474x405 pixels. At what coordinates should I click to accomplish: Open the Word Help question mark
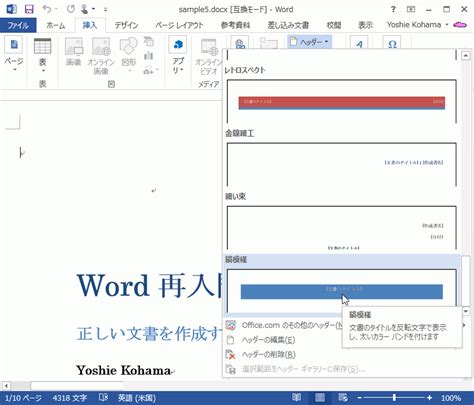pos(393,9)
